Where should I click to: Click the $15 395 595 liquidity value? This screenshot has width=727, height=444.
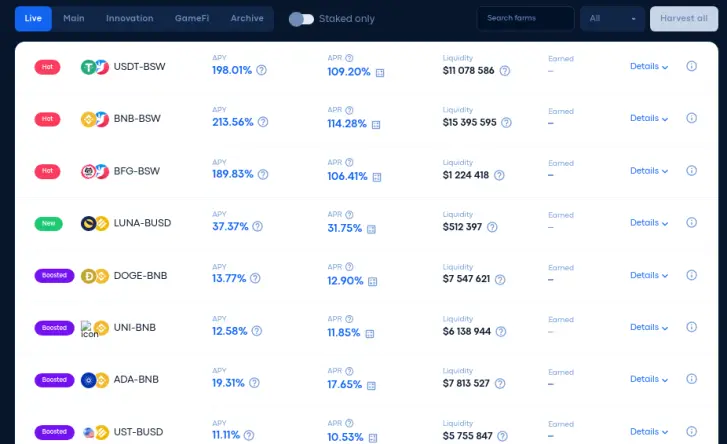coord(469,122)
